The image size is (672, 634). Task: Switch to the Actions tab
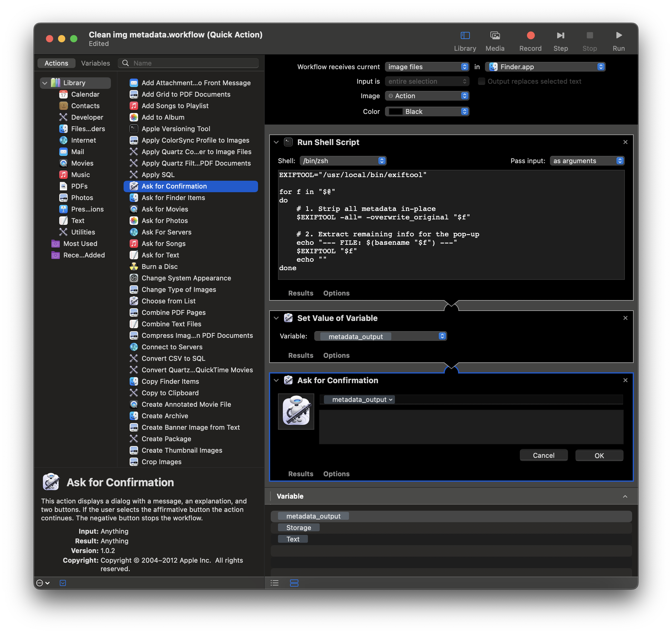point(56,63)
